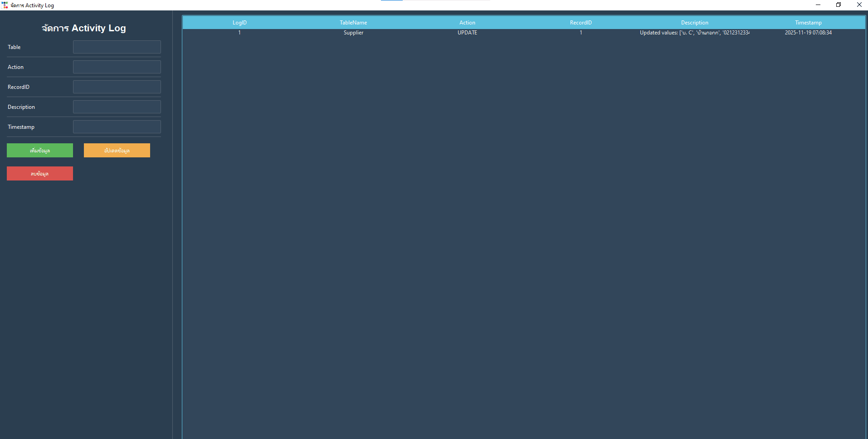Image resolution: width=868 pixels, height=439 pixels.
Task: Sort by the LogID column header
Action: coord(239,23)
